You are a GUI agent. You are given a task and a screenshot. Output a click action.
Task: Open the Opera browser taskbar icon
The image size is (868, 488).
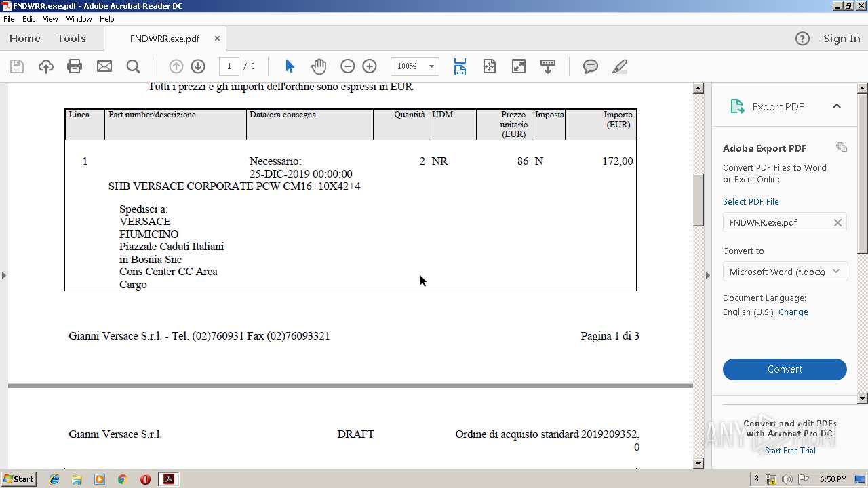[x=145, y=479]
